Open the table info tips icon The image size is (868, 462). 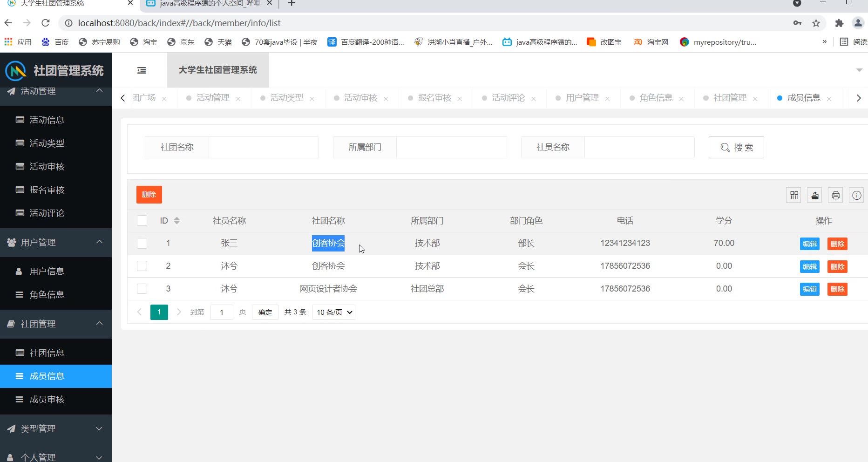pyautogui.click(x=856, y=195)
